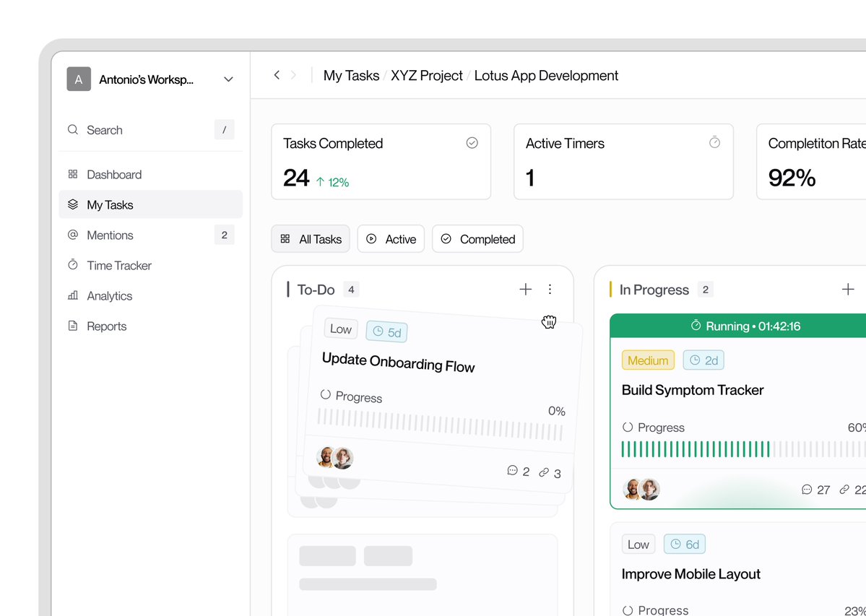Open Dashboard from the sidebar

[x=150, y=175]
